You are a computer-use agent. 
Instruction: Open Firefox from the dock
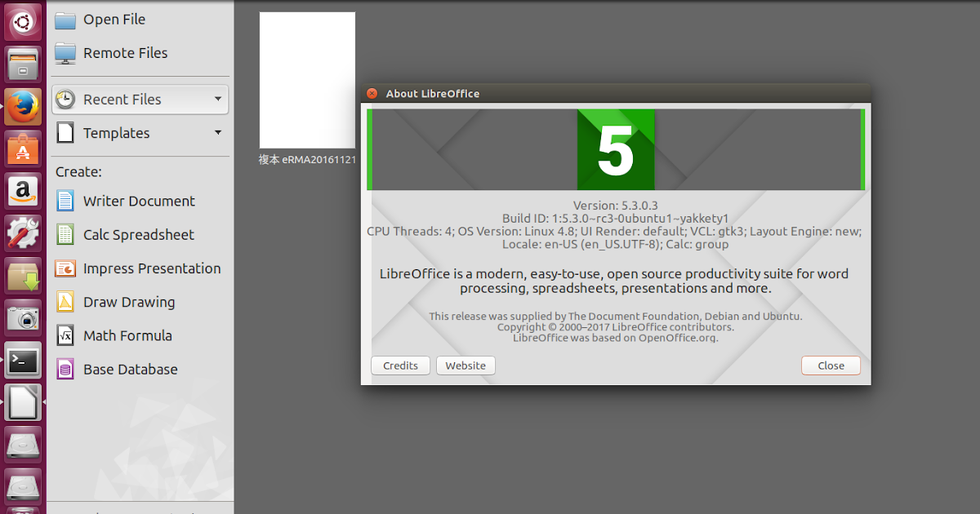[23, 106]
